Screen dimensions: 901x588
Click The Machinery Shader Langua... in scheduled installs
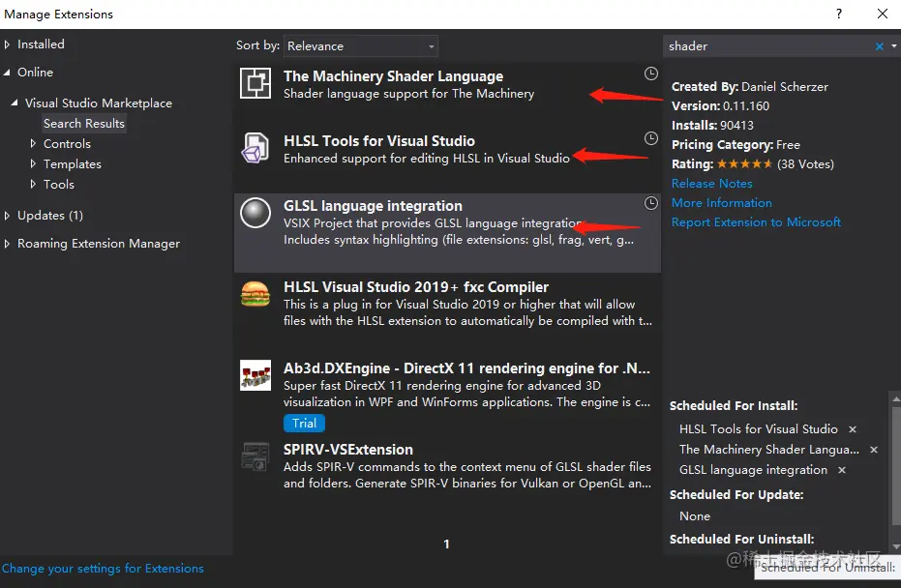(x=769, y=450)
